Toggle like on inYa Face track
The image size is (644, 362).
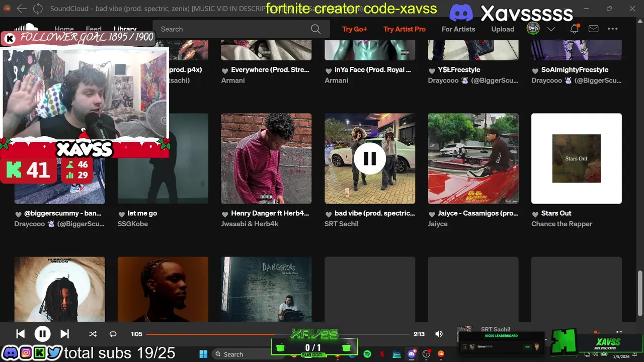329,70
